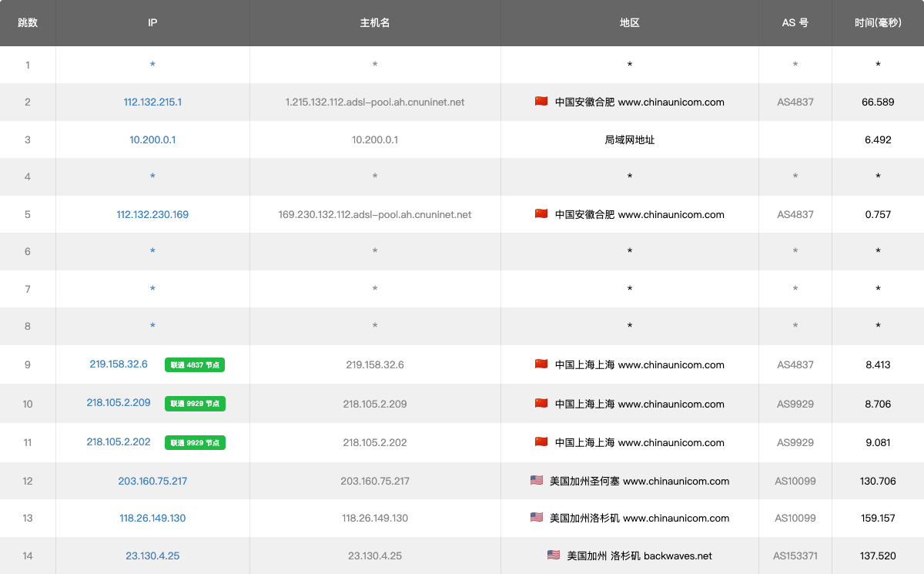Click the US flag in hop 13 row
This screenshot has width=924, height=574.
(537, 517)
